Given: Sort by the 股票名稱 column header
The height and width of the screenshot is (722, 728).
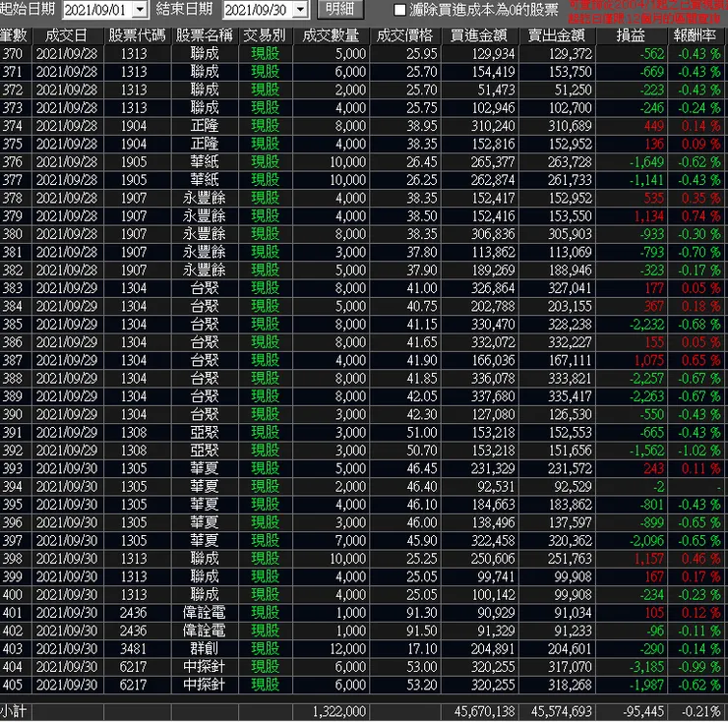Looking at the screenshot, I should tap(205, 35).
